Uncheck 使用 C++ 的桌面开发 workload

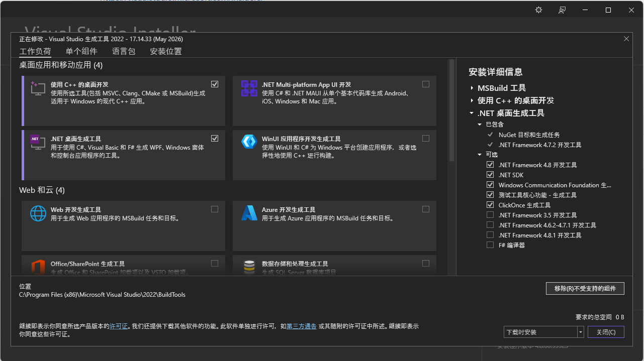point(215,84)
